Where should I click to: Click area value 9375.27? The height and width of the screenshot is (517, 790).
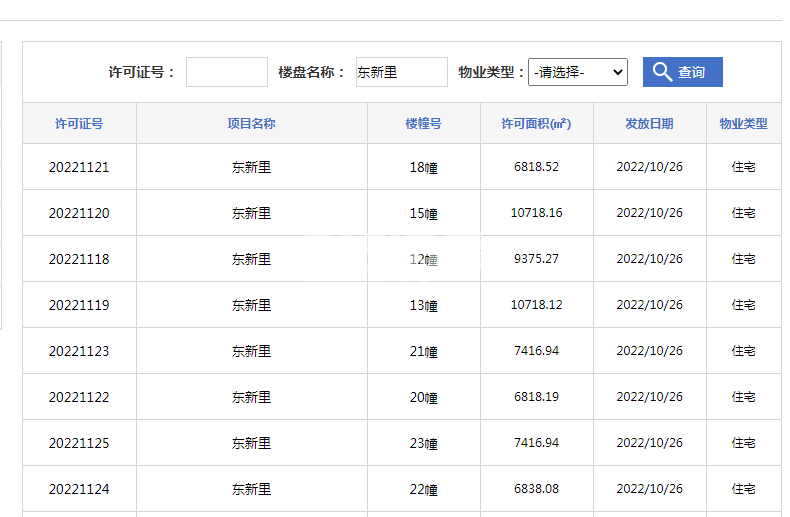[x=536, y=258]
